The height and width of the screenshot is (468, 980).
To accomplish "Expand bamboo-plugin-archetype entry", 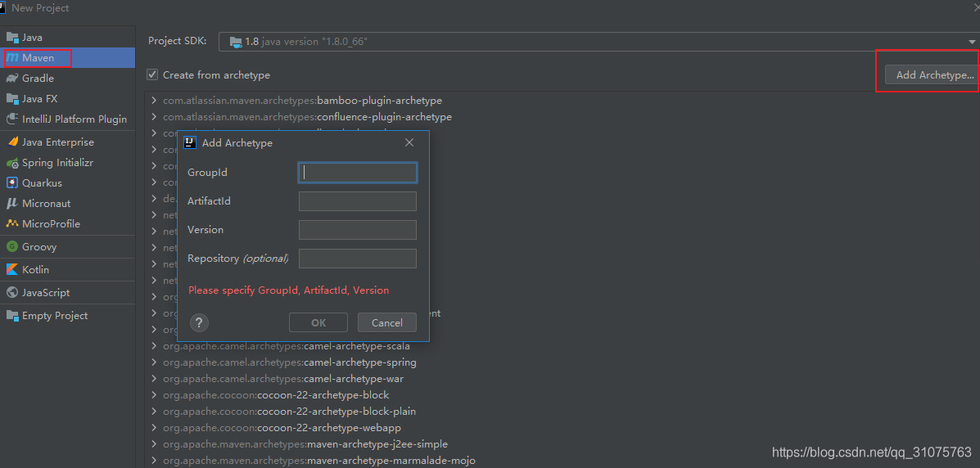I will (154, 100).
